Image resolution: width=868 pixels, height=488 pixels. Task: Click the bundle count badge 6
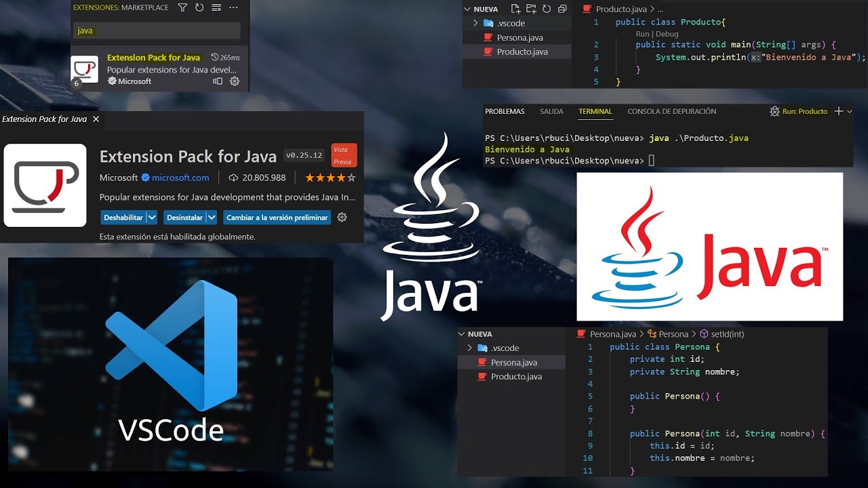(76, 83)
